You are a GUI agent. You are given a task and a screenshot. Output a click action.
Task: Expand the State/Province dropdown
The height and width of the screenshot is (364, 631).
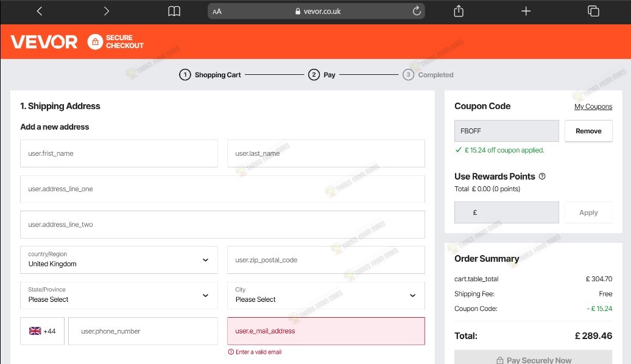click(x=119, y=295)
